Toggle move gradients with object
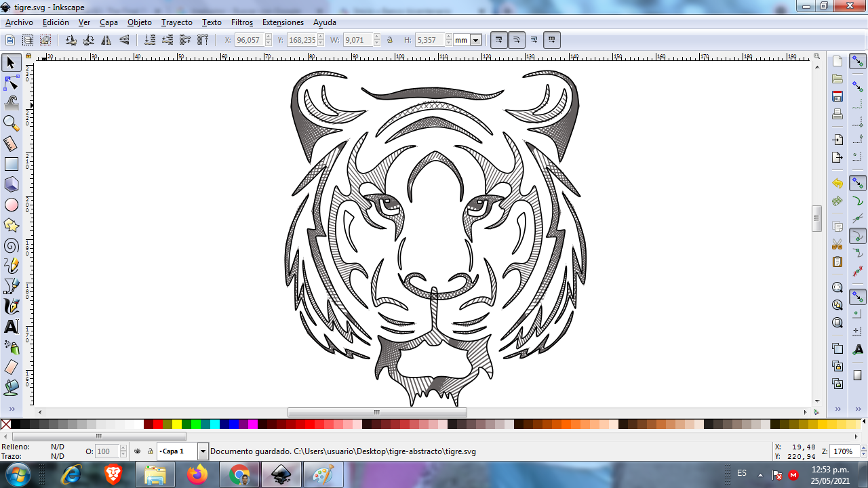 pos(534,40)
